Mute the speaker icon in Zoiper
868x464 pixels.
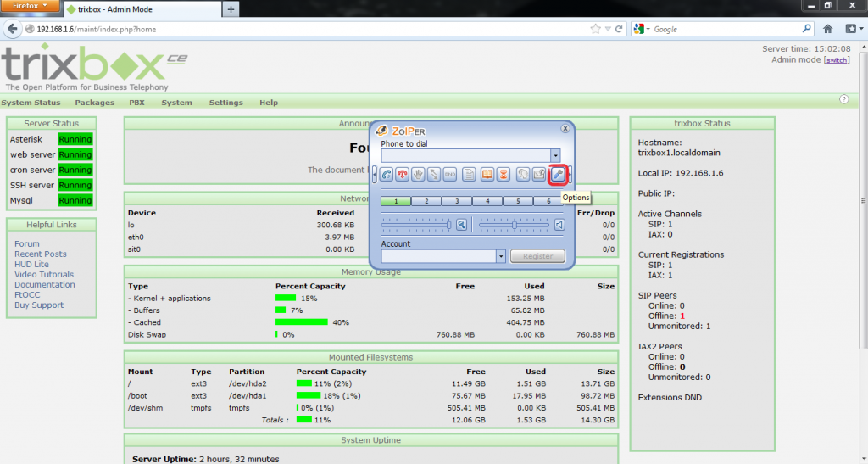click(x=559, y=225)
